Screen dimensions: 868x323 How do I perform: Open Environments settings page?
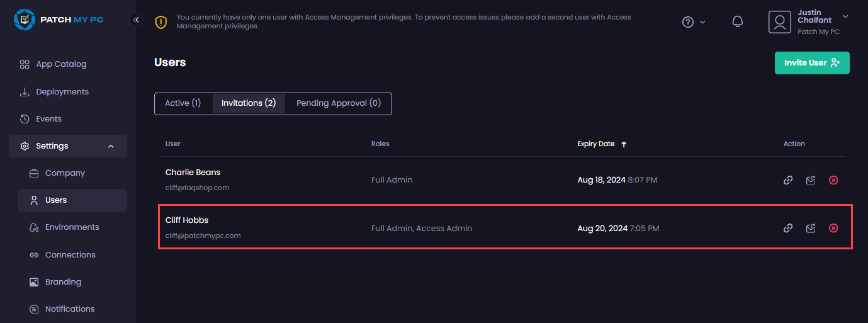pos(72,227)
